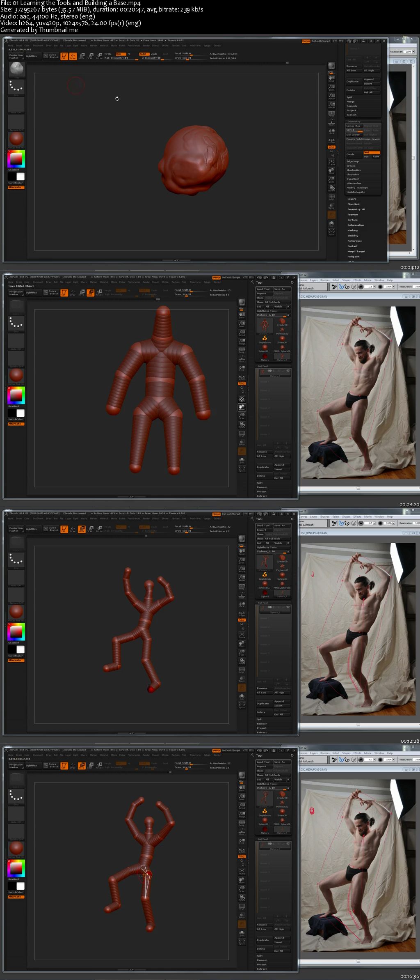In the 00:08:20 frame, click top-shelf orange Scale icon

pyautogui.click(x=90, y=293)
